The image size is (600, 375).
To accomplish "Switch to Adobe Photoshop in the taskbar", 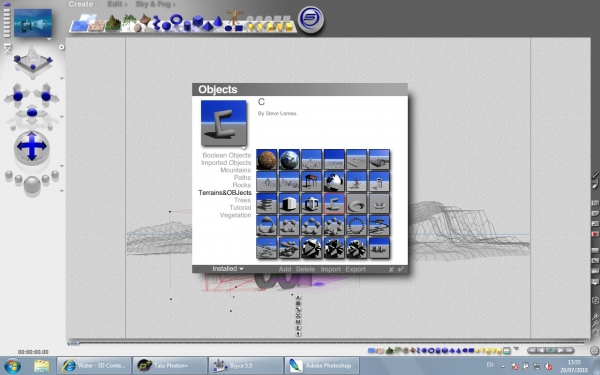I will click(x=322, y=365).
